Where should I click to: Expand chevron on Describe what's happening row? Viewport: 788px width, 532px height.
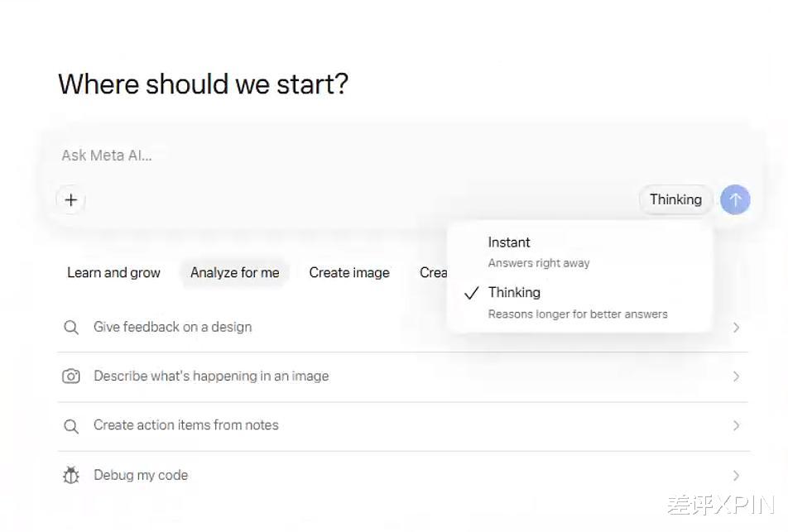(x=736, y=376)
